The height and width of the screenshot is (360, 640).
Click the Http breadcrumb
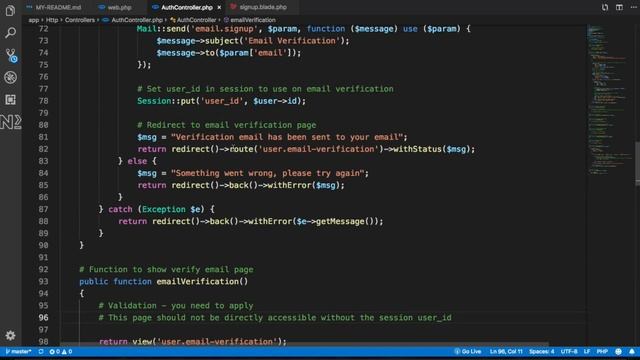(52, 20)
